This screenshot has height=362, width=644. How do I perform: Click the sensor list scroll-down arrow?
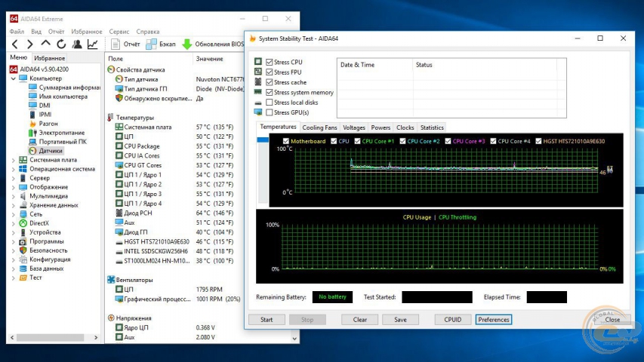pos(294,339)
